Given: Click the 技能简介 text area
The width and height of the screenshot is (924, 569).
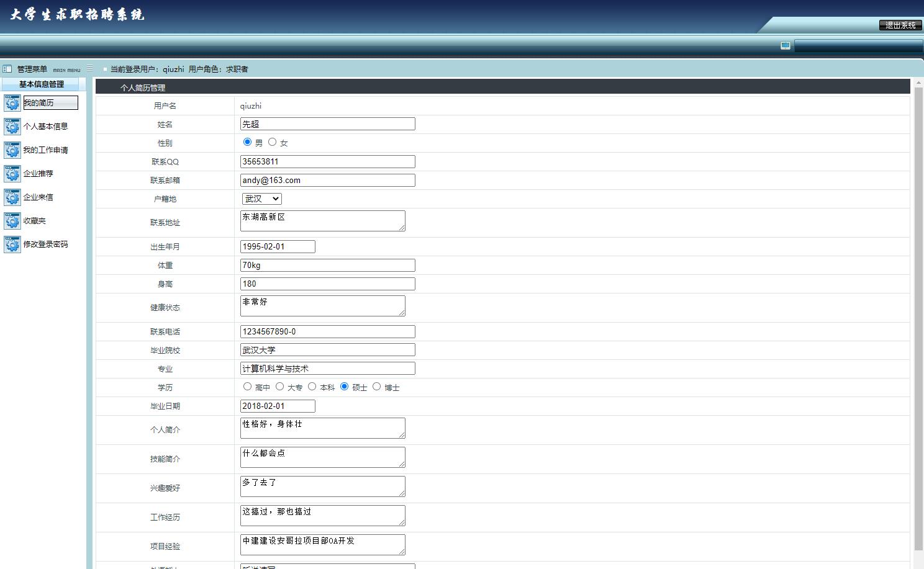Looking at the screenshot, I should click(323, 457).
